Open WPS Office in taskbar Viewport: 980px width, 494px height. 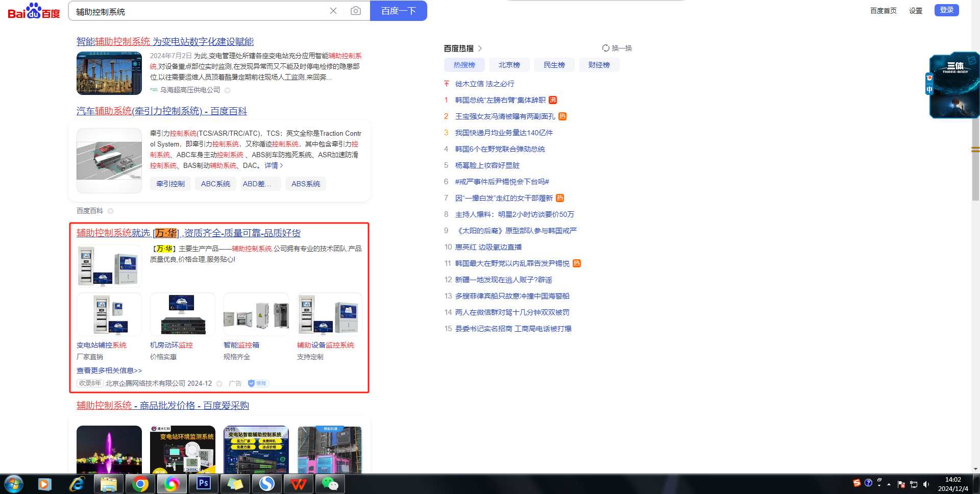[x=299, y=483]
